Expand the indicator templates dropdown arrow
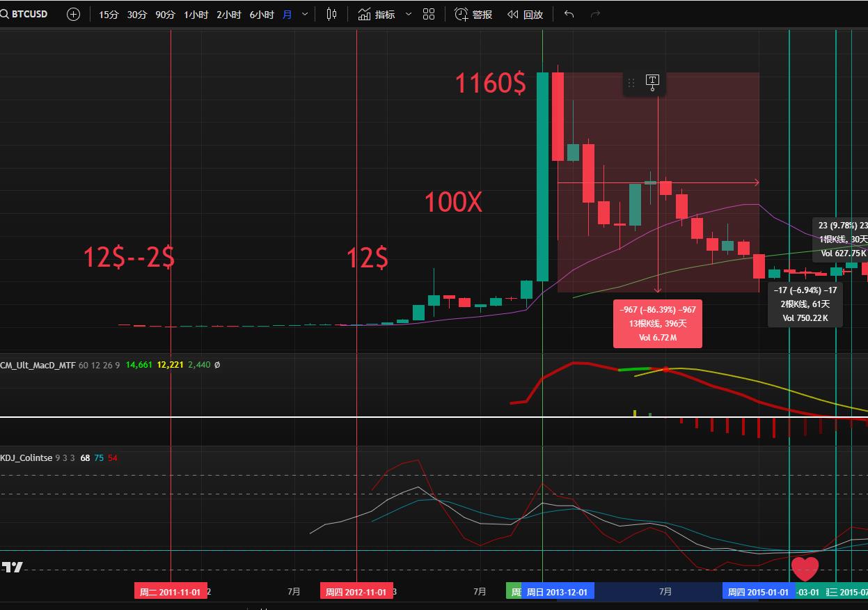The width and height of the screenshot is (868, 610). pos(409,14)
